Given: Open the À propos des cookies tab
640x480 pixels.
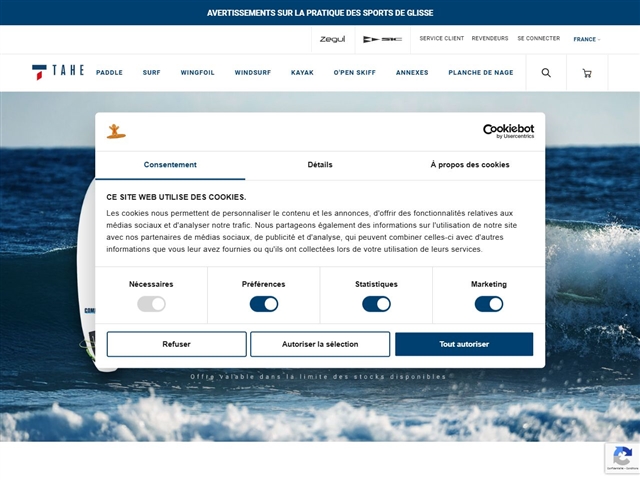Looking at the screenshot, I should coord(470,165).
